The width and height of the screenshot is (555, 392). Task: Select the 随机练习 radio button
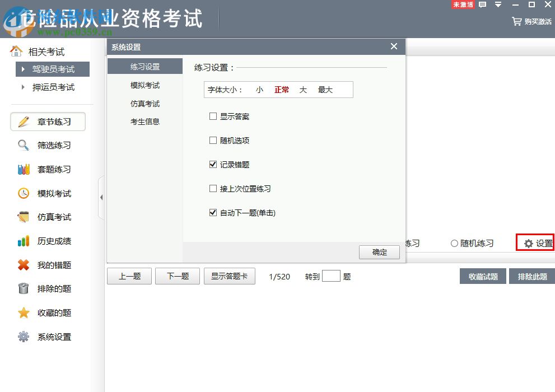(454, 243)
